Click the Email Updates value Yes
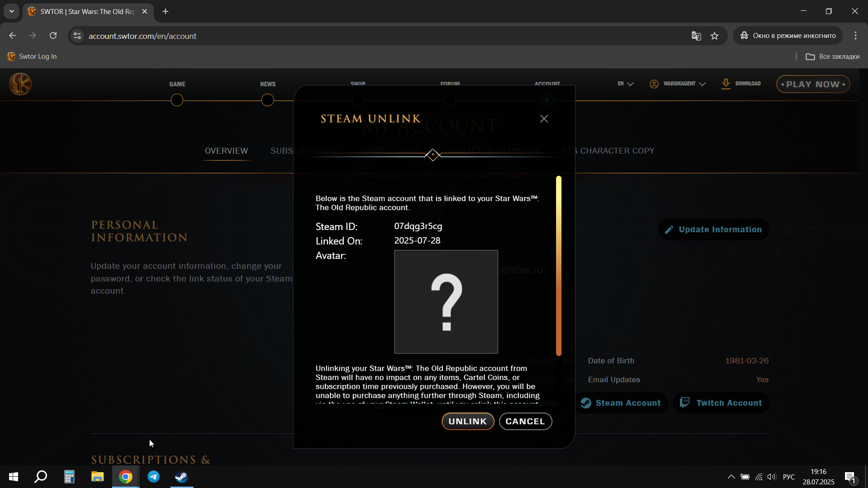Viewport: 868px width, 488px height. [x=762, y=380]
